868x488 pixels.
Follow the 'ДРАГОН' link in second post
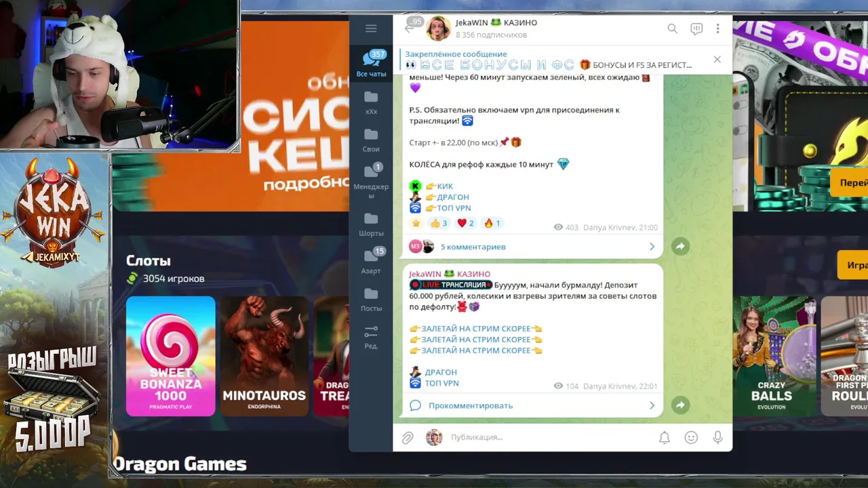click(440, 372)
